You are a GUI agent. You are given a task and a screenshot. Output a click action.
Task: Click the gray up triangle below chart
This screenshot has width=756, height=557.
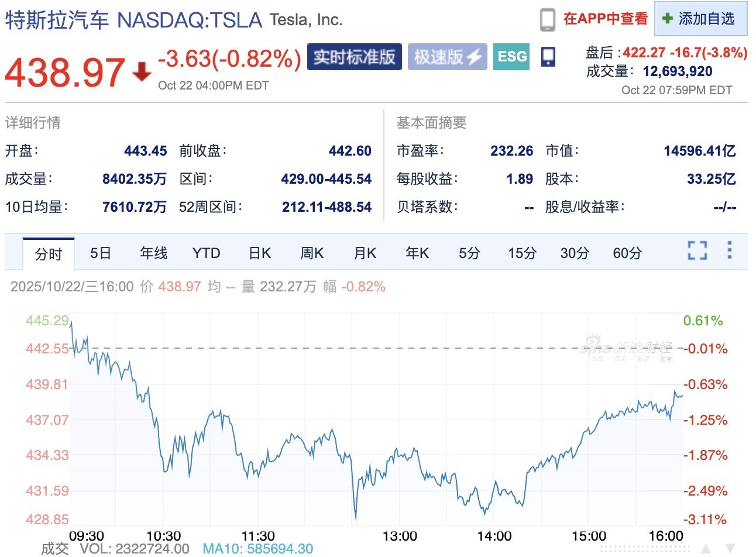[706, 550]
